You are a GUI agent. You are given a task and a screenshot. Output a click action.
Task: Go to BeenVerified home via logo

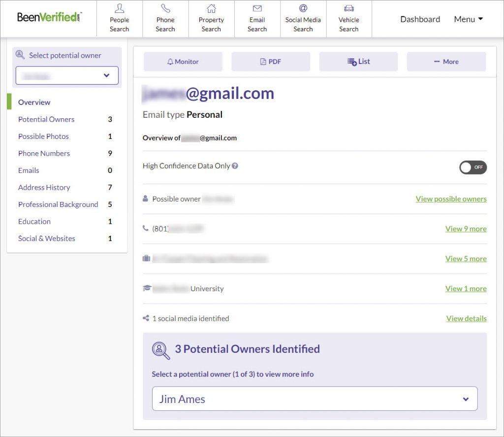point(49,17)
